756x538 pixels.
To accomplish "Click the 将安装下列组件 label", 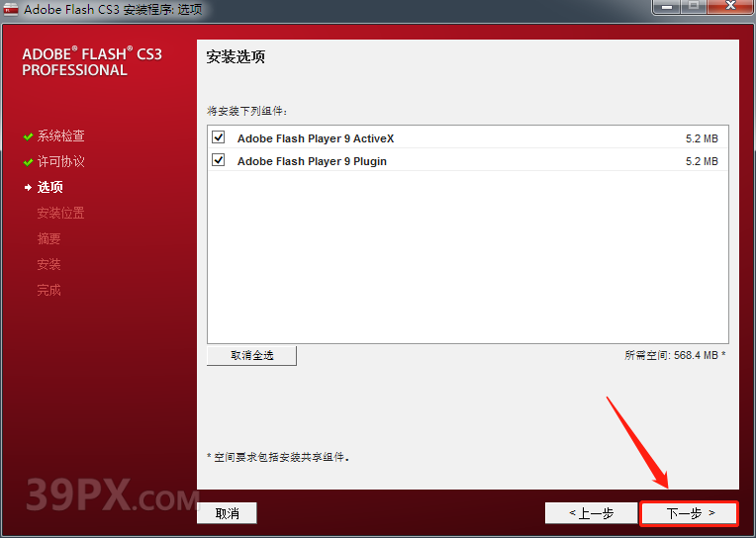I will click(246, 111).
